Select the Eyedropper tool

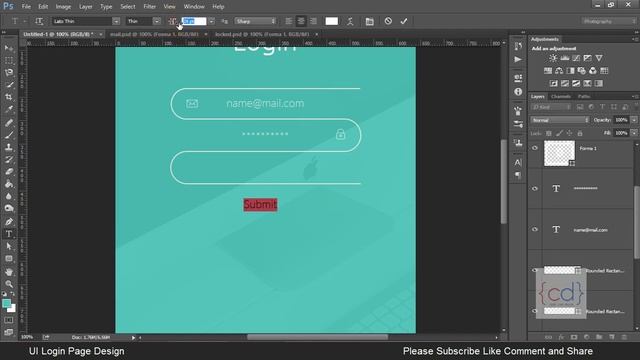pos(9,109)
